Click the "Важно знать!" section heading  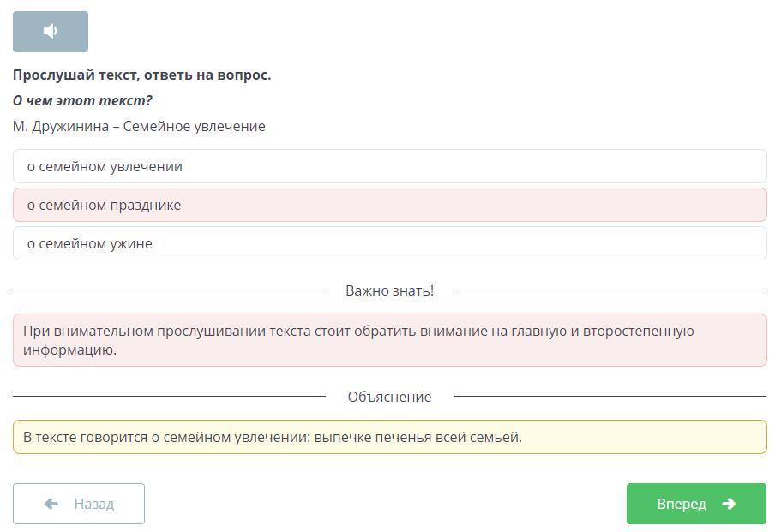[x=389, y=290]
